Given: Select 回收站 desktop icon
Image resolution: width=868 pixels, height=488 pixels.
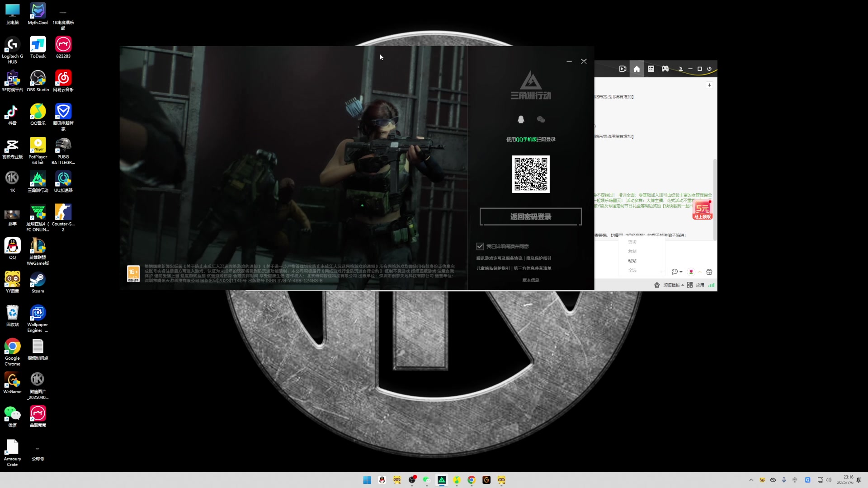Looking at the screenshot, I should click(x=12, y=316).
